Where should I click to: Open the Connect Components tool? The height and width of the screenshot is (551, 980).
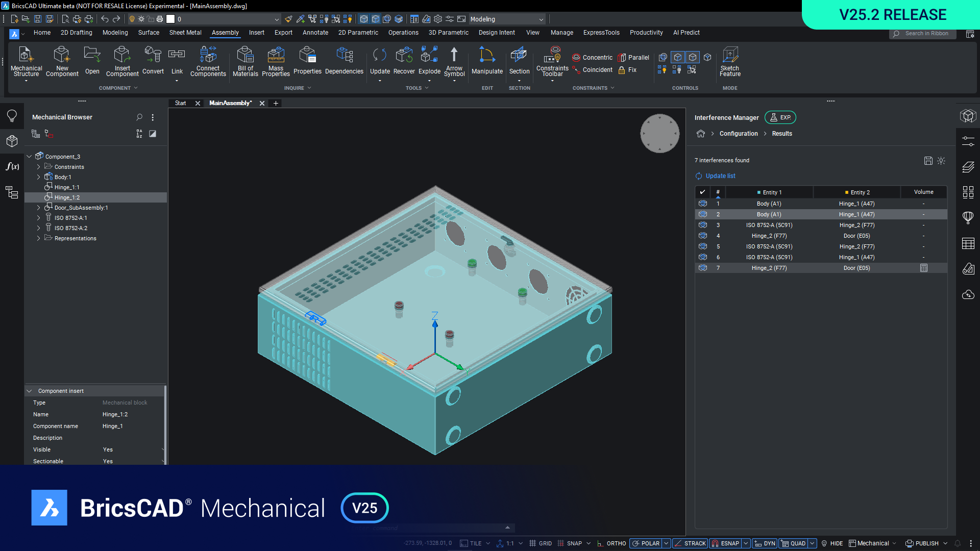pos(208,55)
